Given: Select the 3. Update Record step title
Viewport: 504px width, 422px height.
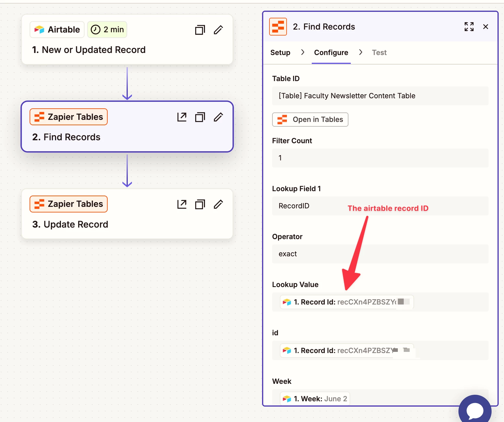Looking at the screenshot, I should (70, 224).
